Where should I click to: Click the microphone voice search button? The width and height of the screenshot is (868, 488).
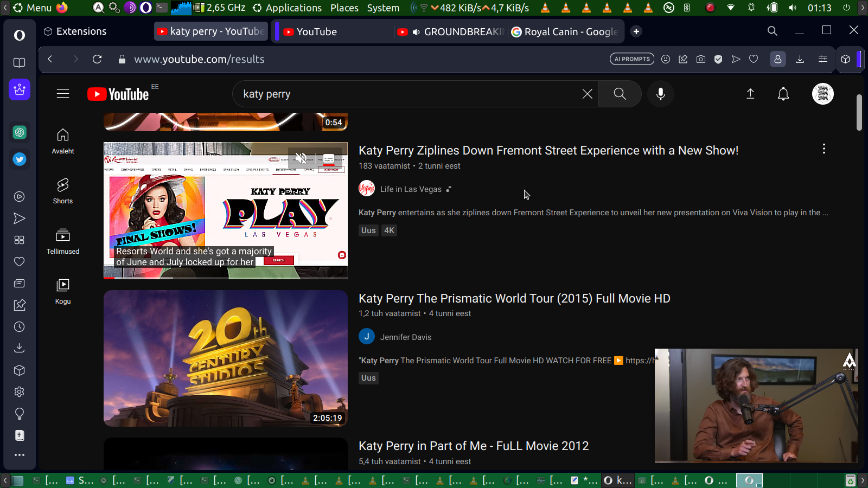[660, 94]
